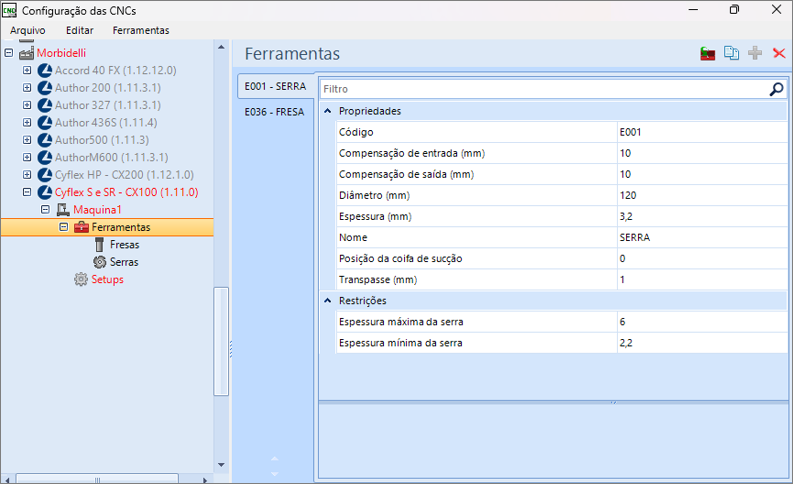Edit the Espessura máxima da serra value
Screen dimensions: 793x484
pos(702,322)
